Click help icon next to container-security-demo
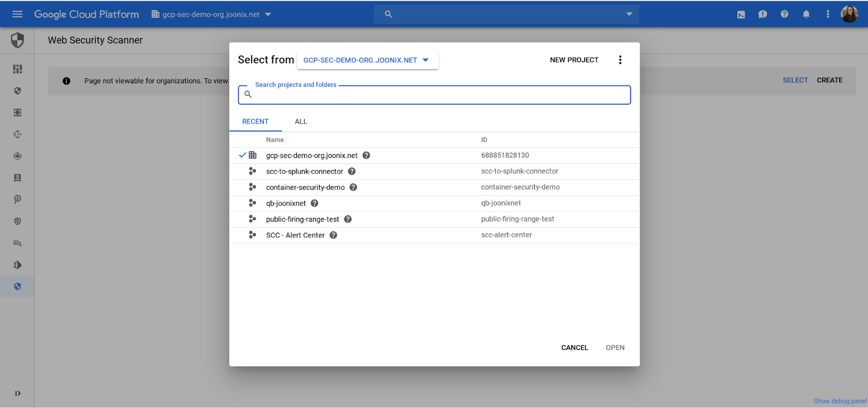Image resolution: width=868 pixels, height=408 pixels. 353,187
